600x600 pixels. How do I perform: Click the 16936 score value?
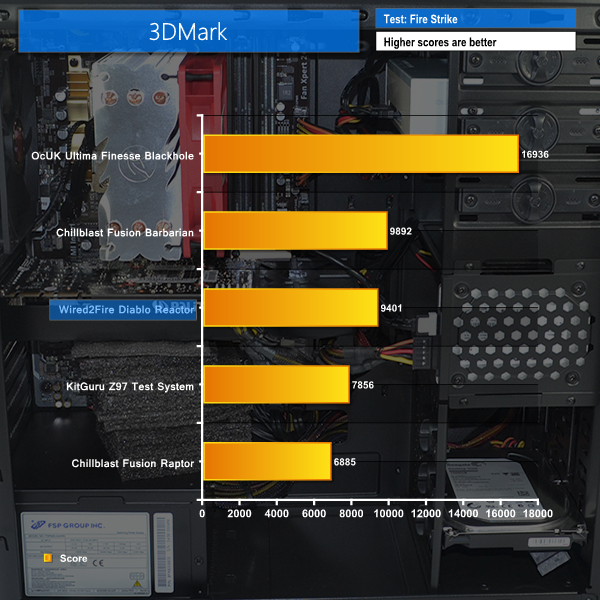click(535, 155)
